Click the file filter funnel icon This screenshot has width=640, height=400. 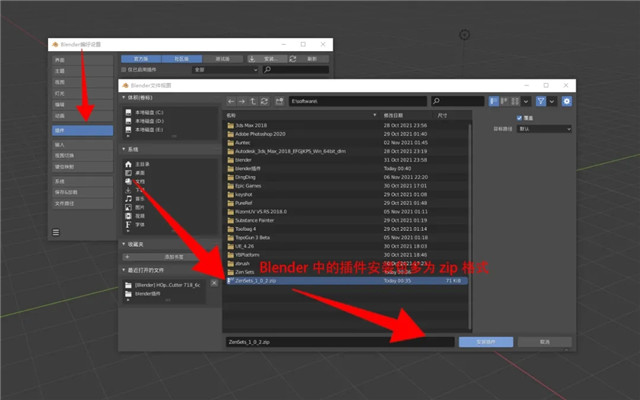pos(541,101)
